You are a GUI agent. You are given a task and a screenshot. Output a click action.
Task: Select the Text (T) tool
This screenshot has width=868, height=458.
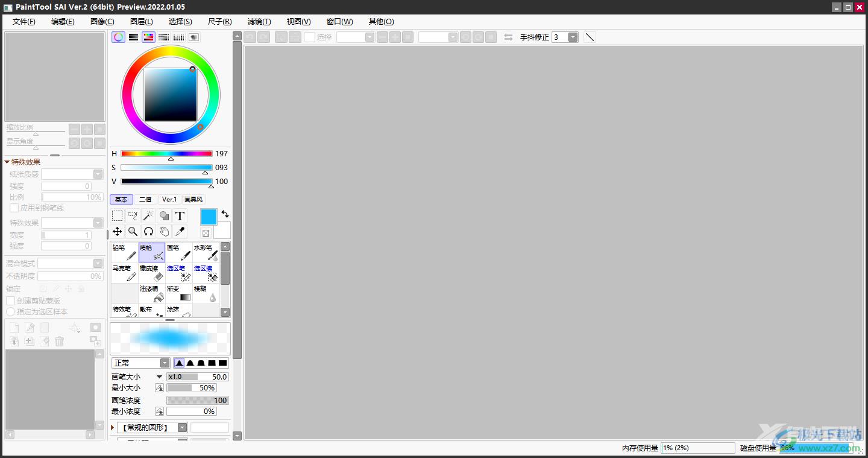(180, 215)
